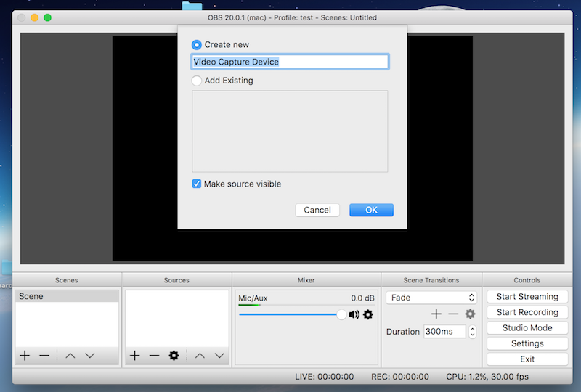581x392 pixels.
Task: Click the Scenes panel header
Action: (67, 280)
